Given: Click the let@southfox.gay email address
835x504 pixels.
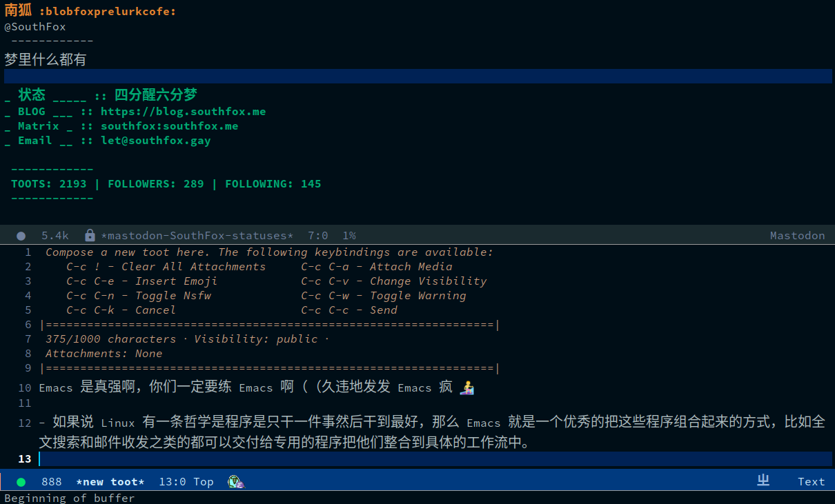Looking at the screenshot, I should tap(155, 141).
